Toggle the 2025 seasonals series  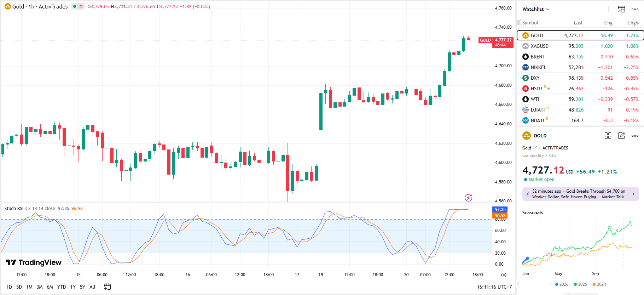click(580, 284)
